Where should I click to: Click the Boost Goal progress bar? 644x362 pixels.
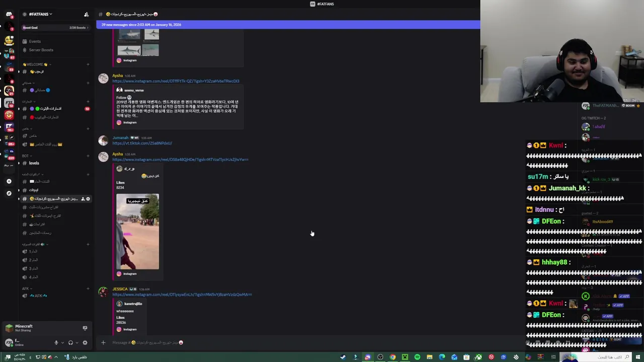click(x=55, y=28)
